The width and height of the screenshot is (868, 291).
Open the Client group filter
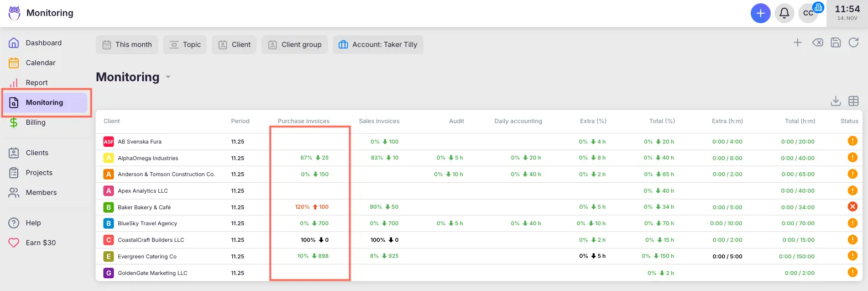pyautogui.click(x=295, y=45)
